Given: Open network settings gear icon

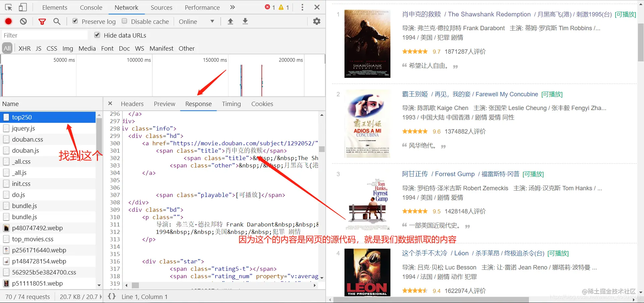Looking at the screenshot, I should (317, 21).
